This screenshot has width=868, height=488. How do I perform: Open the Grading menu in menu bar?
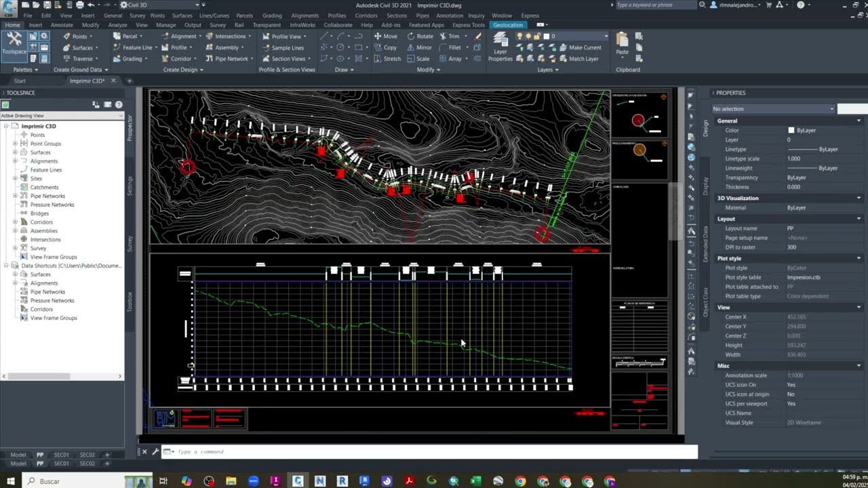coord(272,15)
